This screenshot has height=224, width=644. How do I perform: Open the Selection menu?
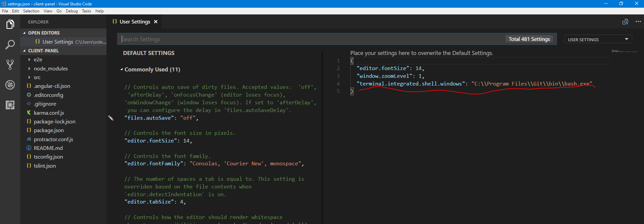click(x=31, y=11)
